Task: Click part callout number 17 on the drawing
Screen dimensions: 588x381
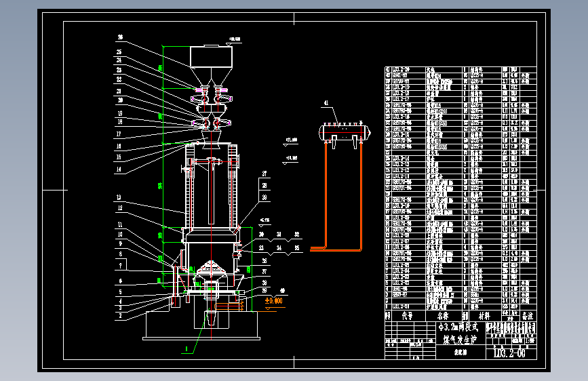Action: (x=119, y=134)
